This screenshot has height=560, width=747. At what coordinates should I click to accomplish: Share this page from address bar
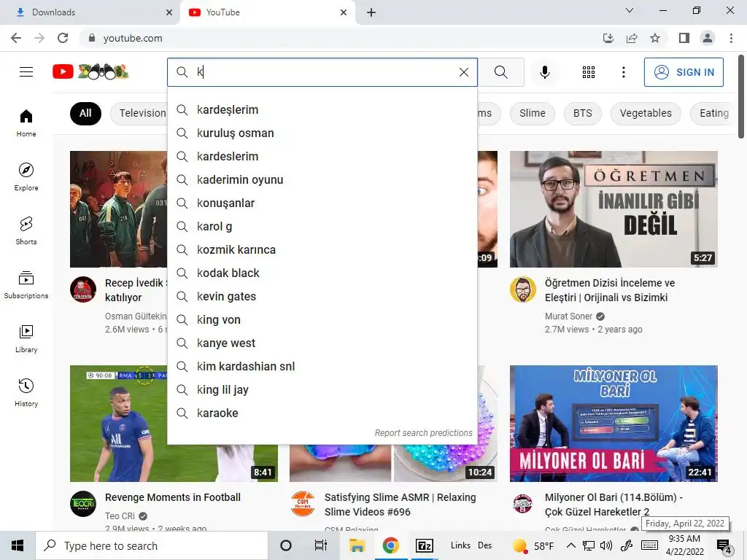[632, 38]
